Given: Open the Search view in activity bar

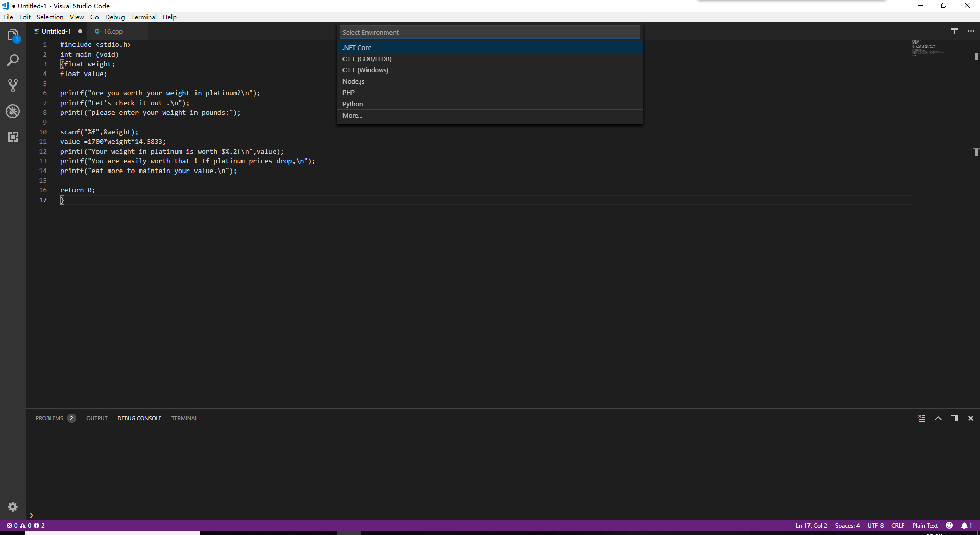Looking at the screenshot, I should [13, 60].
